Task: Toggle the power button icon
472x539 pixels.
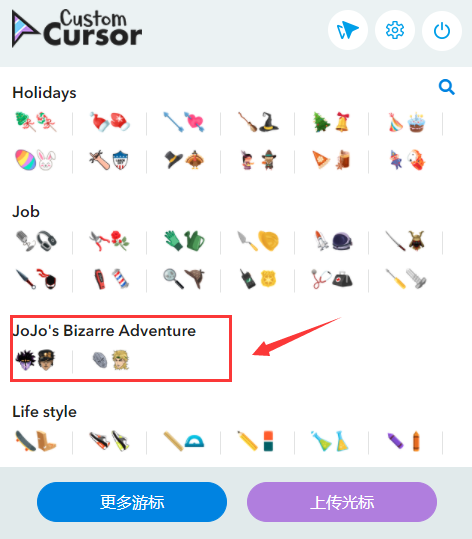Action: point(442,31)
